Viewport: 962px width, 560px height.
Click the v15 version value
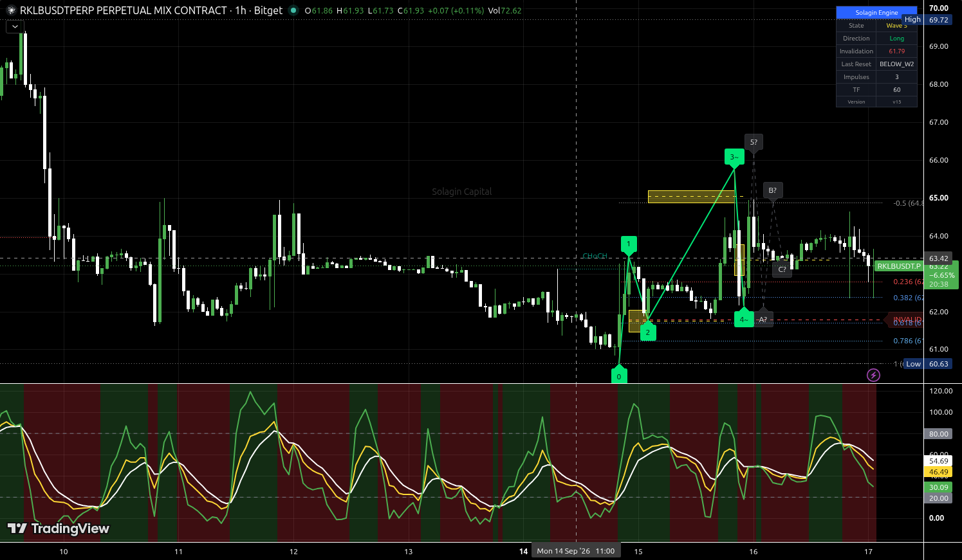[897, 102]
